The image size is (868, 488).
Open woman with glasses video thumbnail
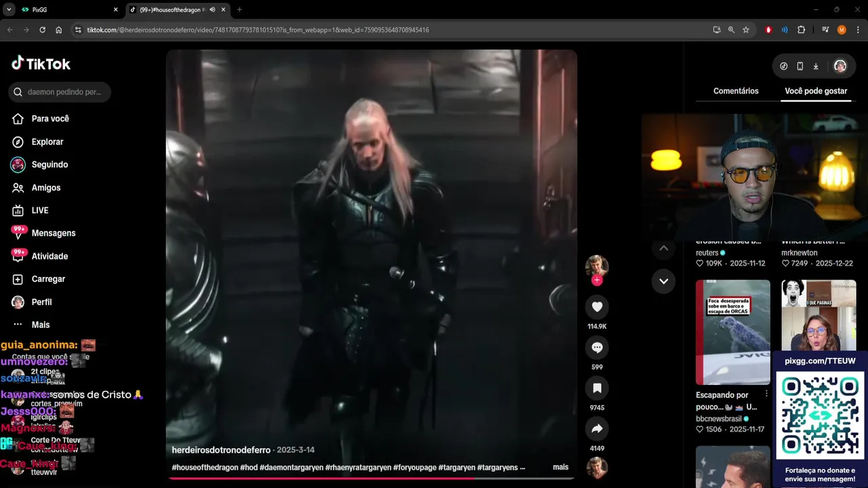coord(818,316)
